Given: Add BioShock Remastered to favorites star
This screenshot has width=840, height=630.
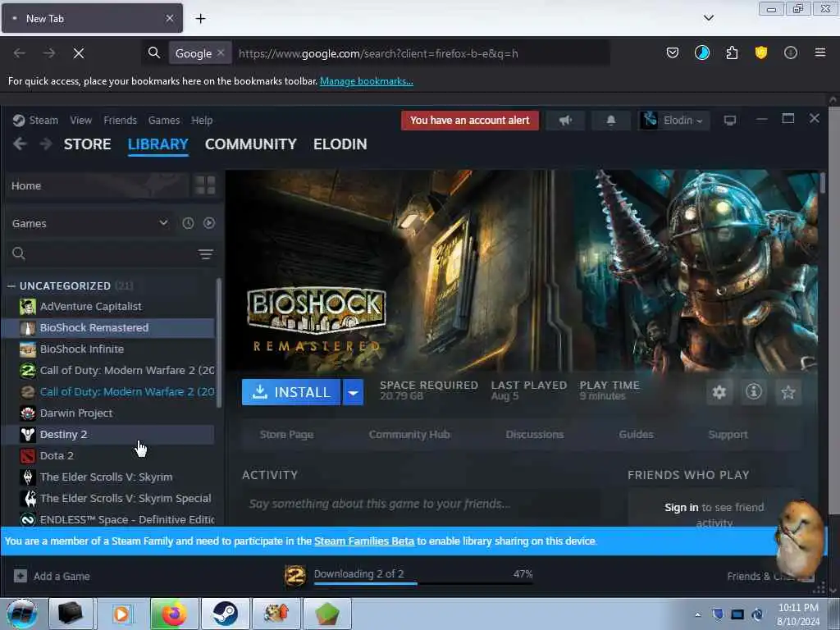Looking at the screenshot, I should coord(788,392).
